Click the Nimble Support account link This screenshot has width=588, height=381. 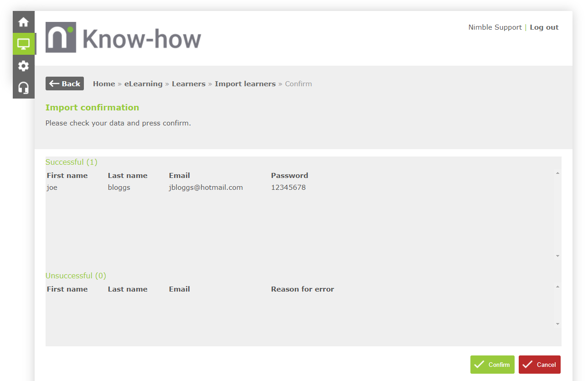click(x=495, y=27)
